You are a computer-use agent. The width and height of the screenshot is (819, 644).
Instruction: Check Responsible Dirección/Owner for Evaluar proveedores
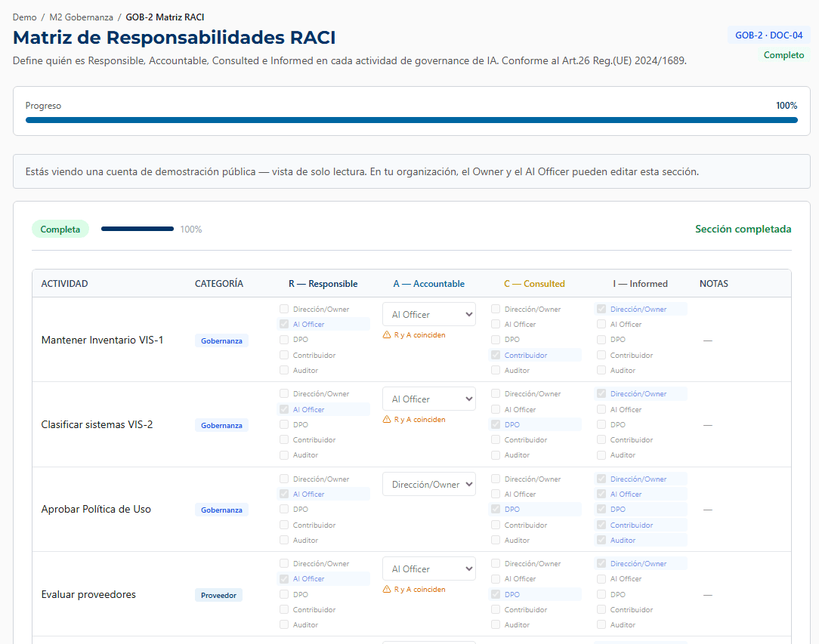284,563
